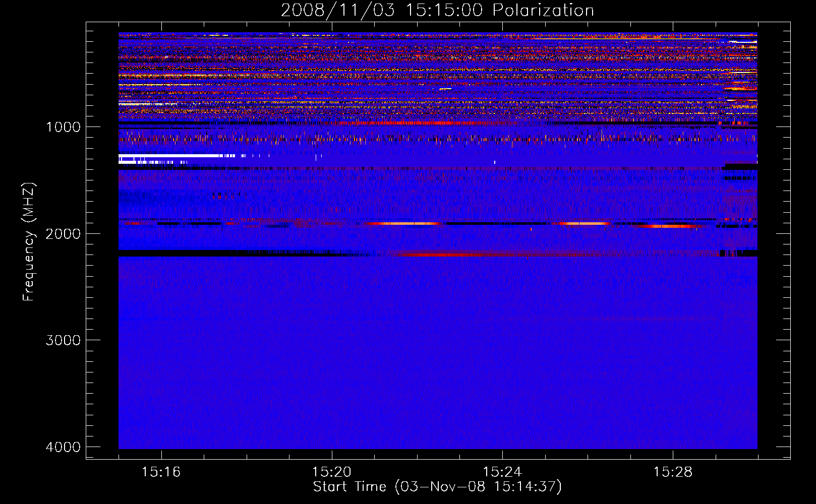Click the '3000' frequency axis label
This screenshot has height=504, width=816.
(x=63, y=340)
